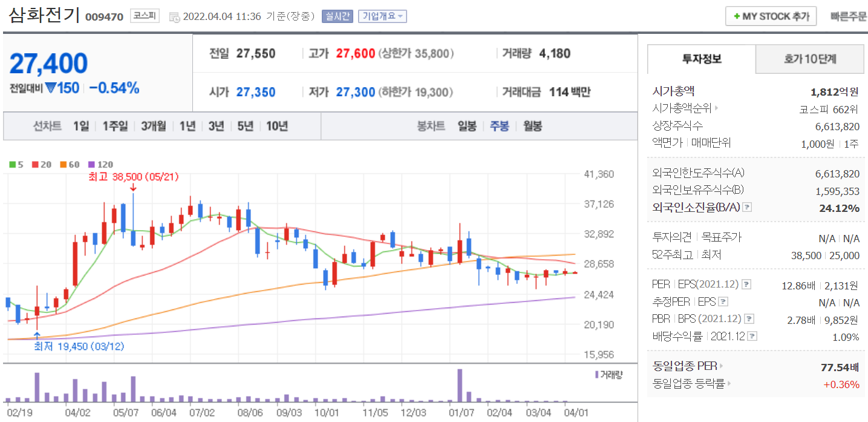Image resolution: width=868 pixels, height=422 pixels.
Task: Open the 기업개요 dropdown
Action: click(382, 16)
